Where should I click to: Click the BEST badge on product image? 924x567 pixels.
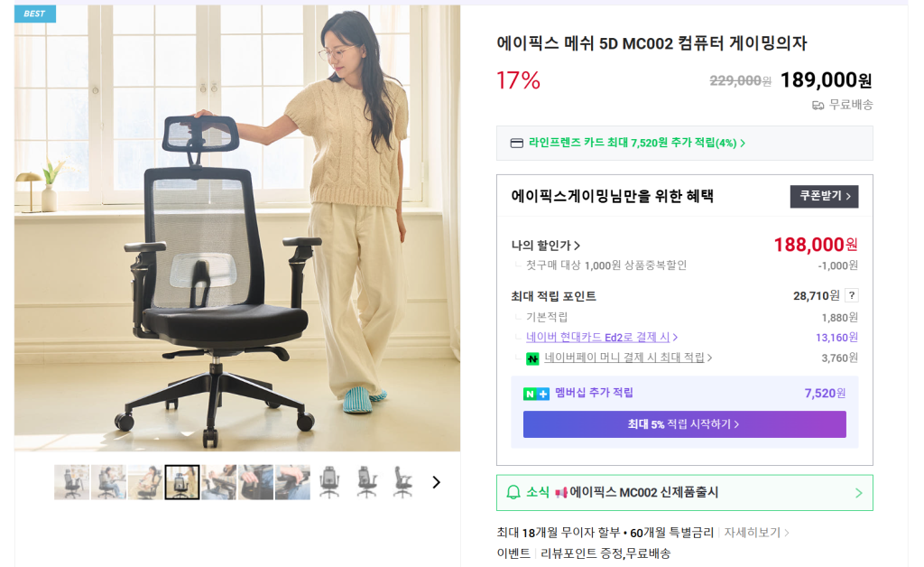[35, 14]
